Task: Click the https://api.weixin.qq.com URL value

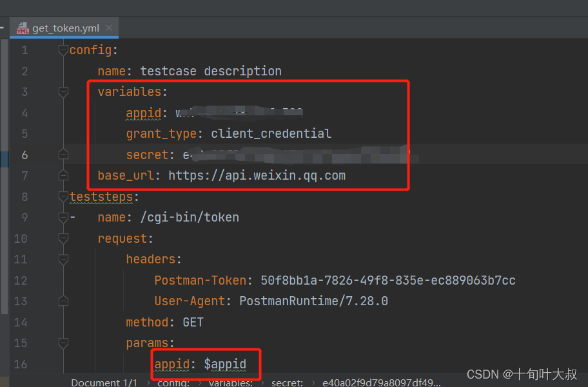Action: tap(257, 176)
